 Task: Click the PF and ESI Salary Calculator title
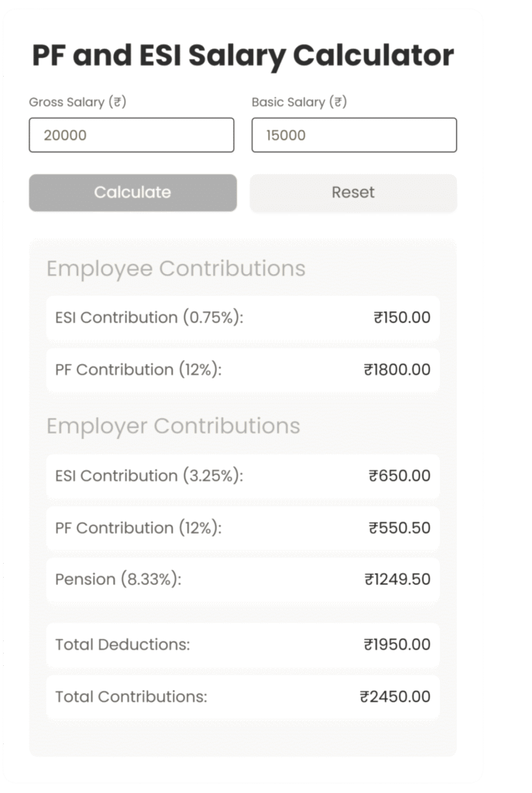242,55
